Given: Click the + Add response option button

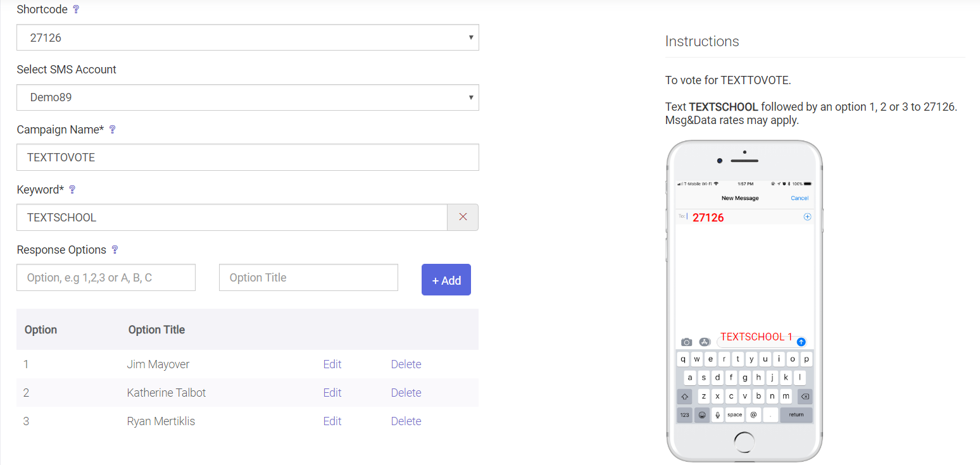Looking at the screenshot, I should [x=446, y=280].
